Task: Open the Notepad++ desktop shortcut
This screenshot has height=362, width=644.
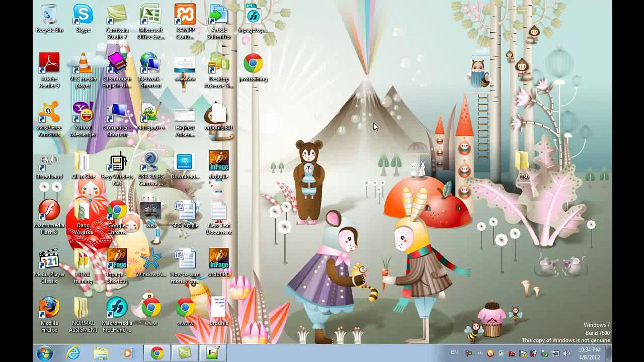Action: pyautogui.click(x=150, y=116)
